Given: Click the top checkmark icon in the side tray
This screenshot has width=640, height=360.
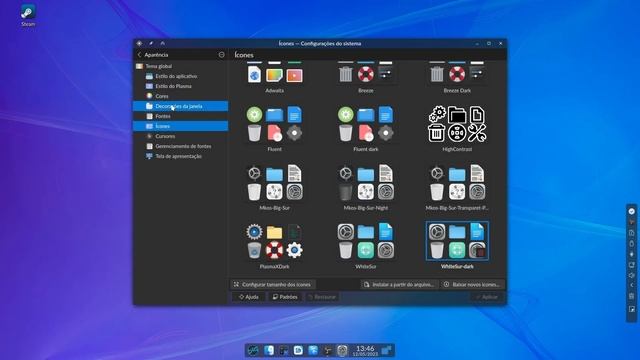Looking at the screenshot, I should coord(632,211).
